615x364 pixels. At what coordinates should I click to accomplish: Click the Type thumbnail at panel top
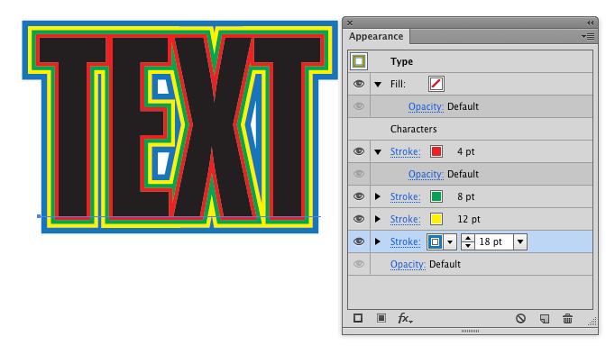pos(359,61)
